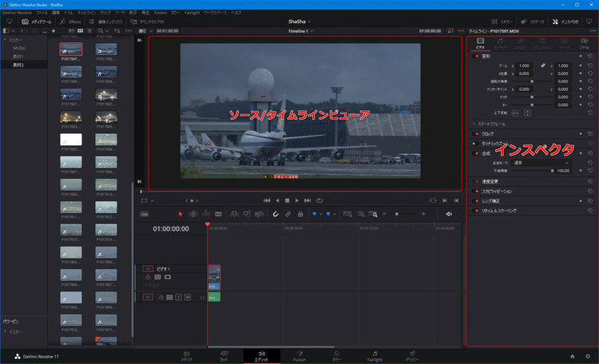Mute the A1 audio track with M
Viewport: 599px width, 364px height.
click(188, 297)
